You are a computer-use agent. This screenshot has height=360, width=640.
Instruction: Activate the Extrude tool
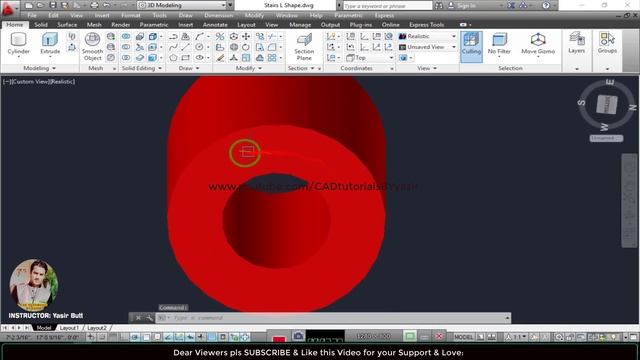[50, 43]
